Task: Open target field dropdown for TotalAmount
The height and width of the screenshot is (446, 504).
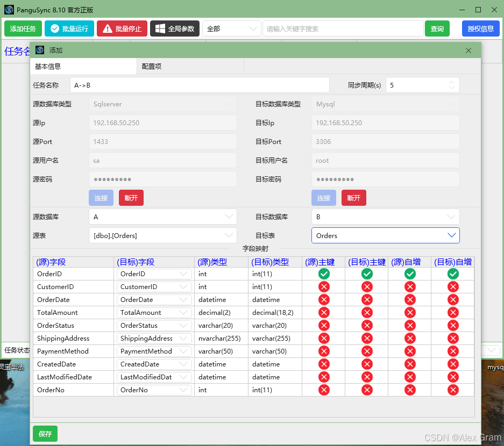Action: click(x=154, y=312)
